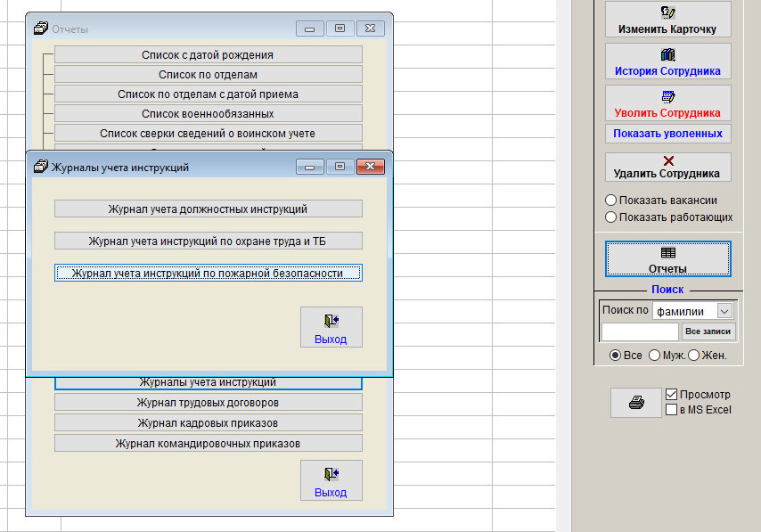Click Журналы учета инструкций button in Отчеты
761x532 pixels.
coord(209,382)
